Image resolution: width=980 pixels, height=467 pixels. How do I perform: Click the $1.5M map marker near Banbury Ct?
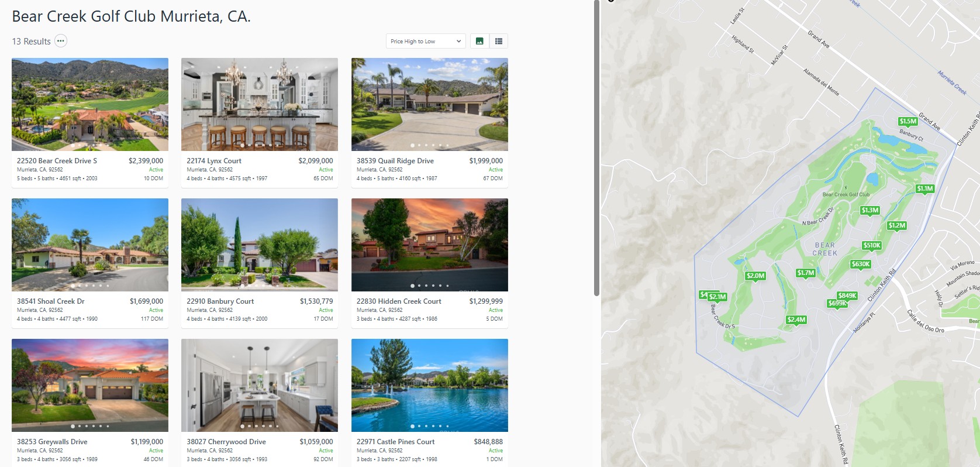[x=907, y=122]
